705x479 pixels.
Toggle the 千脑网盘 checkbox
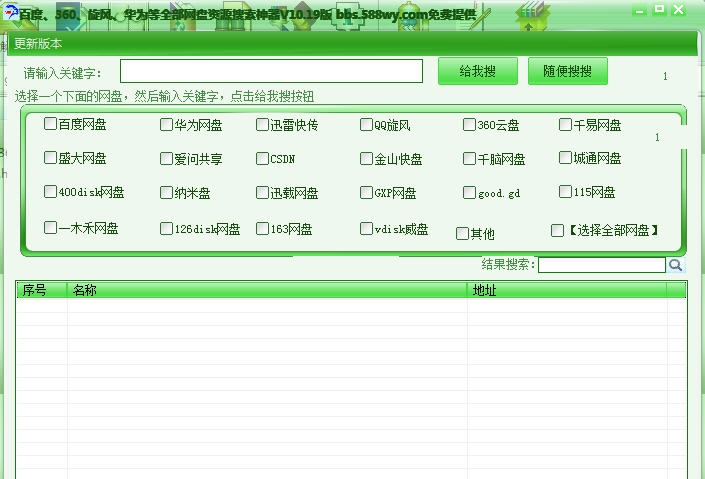(469, 158)
